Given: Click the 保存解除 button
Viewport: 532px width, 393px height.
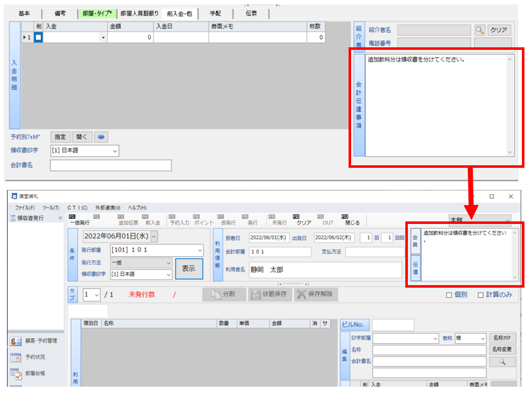Looking at the screenshot, I should pos(316,294).
